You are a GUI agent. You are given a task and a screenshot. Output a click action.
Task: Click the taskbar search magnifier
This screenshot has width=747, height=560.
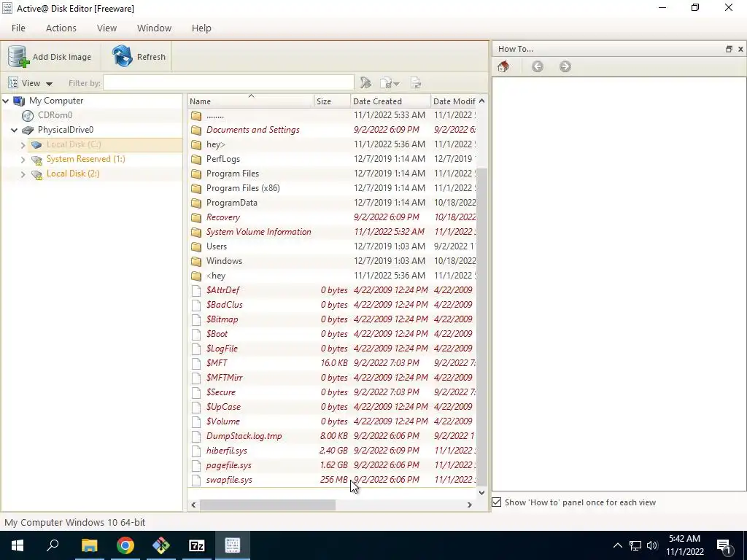[53, 545]
